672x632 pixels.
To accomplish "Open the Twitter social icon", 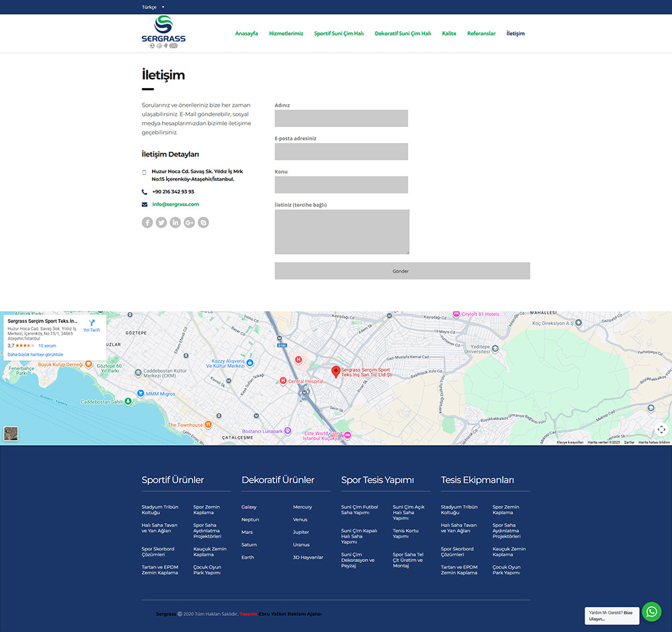I will [x=161, y=222].
